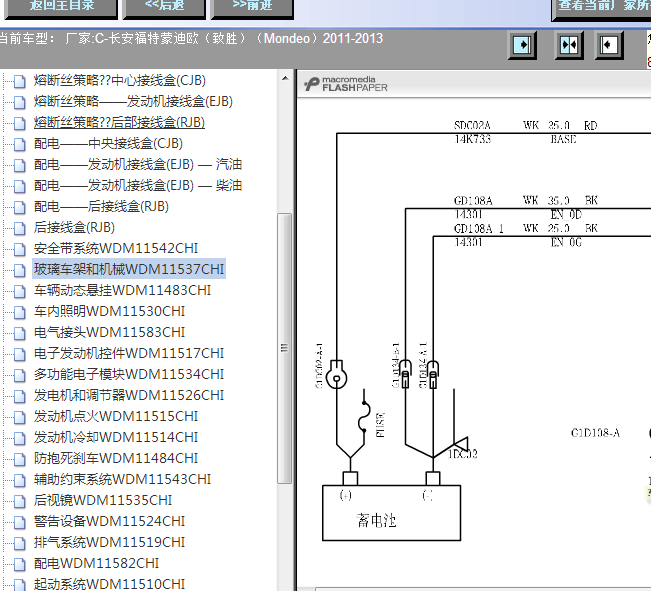This screenshot has width=651, height=591.
Task: Click the 蓄电池 battery box in diagram
Action: coord(392,513)
